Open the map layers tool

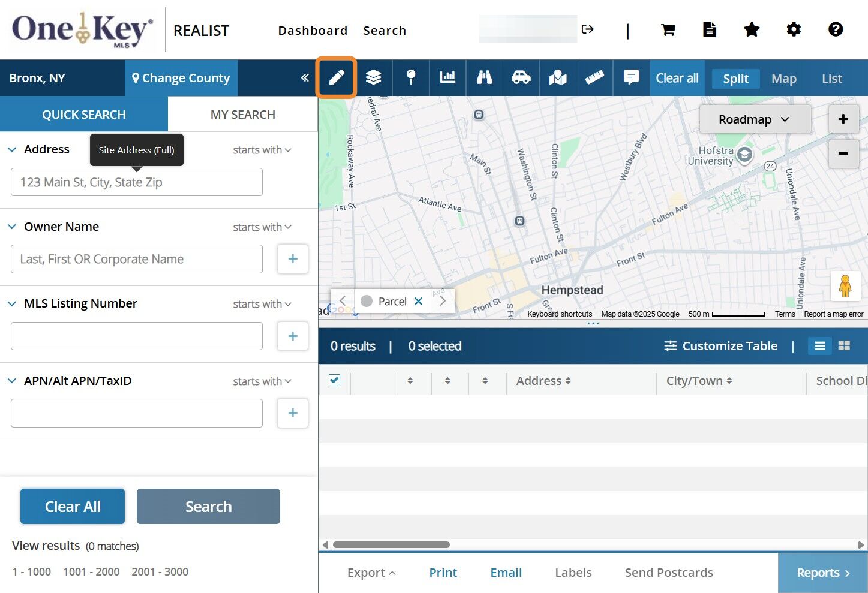(373, 77)
